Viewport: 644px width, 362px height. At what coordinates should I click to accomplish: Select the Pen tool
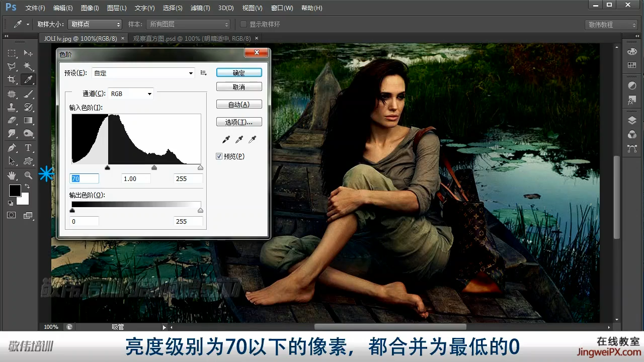[12, 148]
